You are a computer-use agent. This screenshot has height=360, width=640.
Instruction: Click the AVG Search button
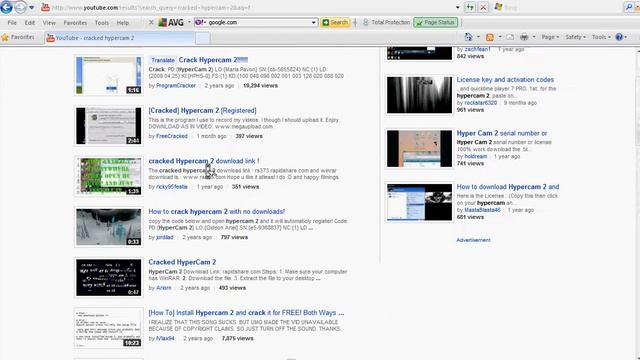[335, 22]
